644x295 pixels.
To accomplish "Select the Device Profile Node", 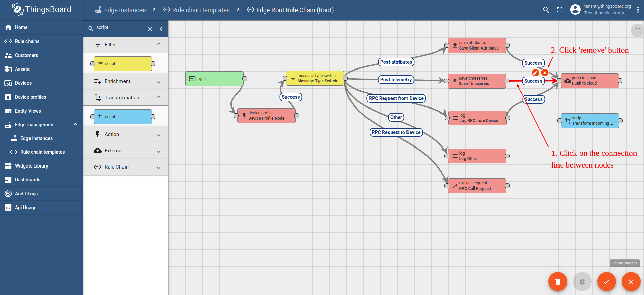I will [x=266, y=116].
